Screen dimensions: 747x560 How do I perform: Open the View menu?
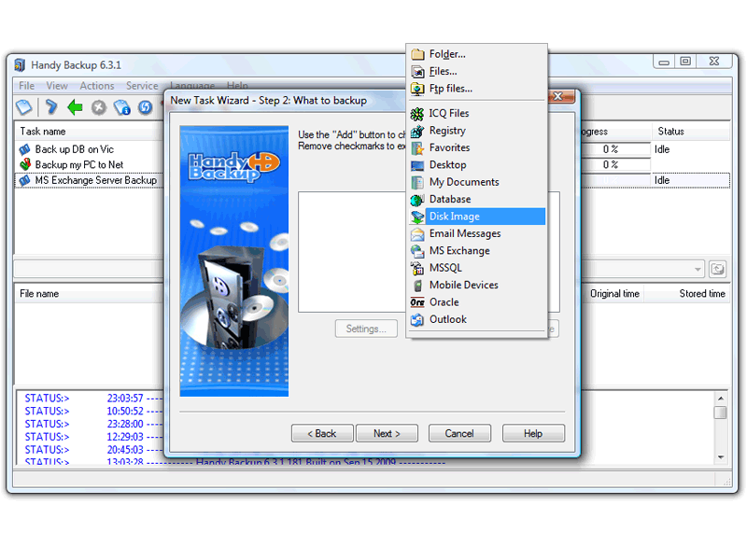[57, 86]
